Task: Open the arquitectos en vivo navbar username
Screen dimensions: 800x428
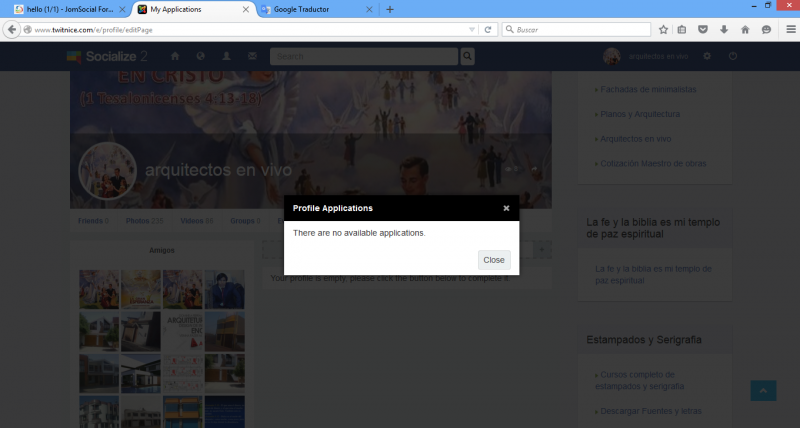Action: click(658, 56)
